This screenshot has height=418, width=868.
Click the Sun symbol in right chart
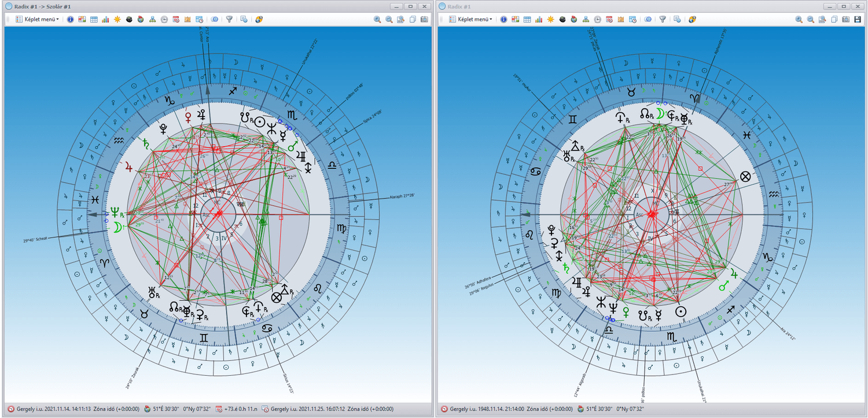[x=681, y=311]
